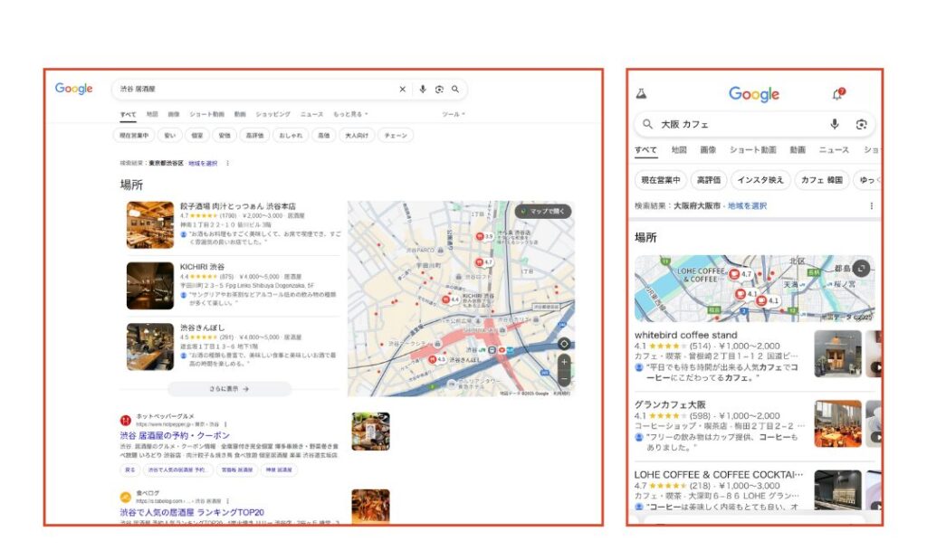Tap the magnifier icon beside 大阪 カフェ
927x560 pixels.
(648, 124)
